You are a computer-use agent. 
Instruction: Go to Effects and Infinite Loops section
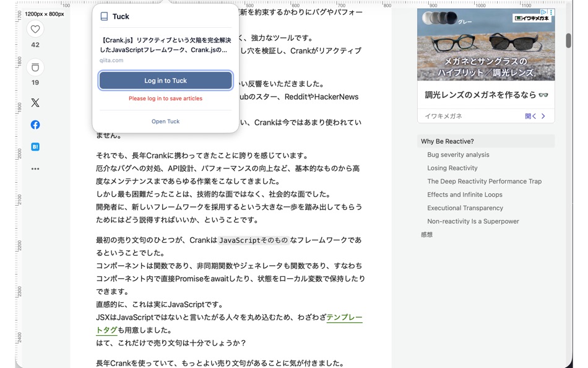click(465, 195)
